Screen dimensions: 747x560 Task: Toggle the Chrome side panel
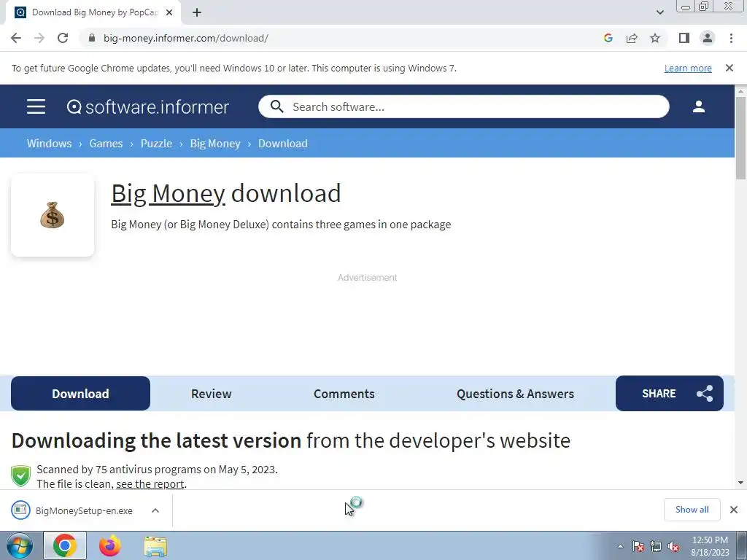pyautogui.click(x=684, y=38)
